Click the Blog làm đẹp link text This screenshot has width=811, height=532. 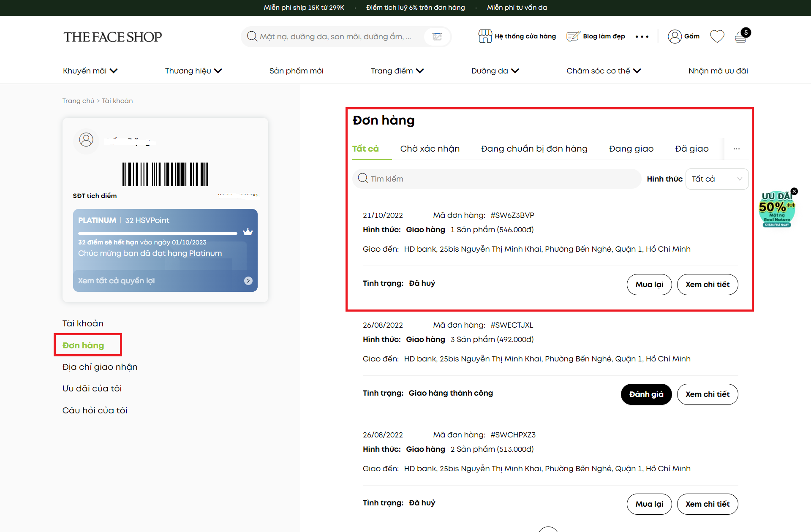pos(604,36)
